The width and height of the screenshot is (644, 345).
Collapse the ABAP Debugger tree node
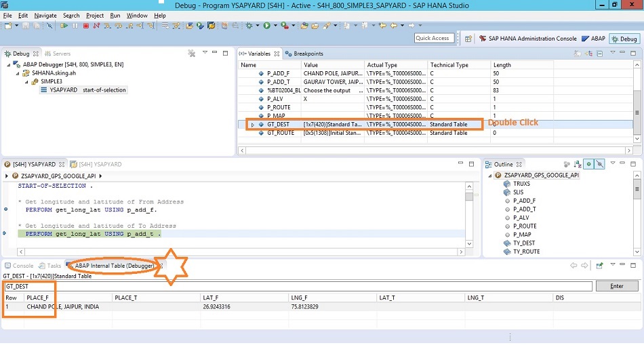click(9, 64)
